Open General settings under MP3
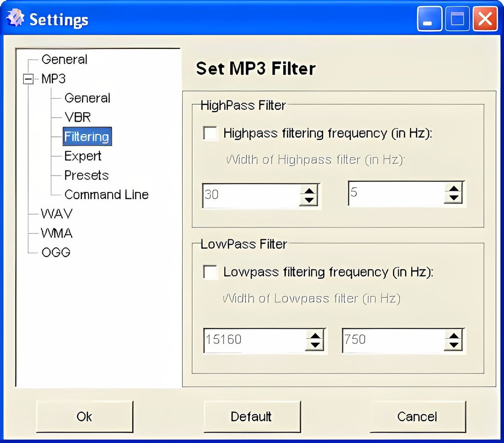The width and height of the screenshot is (504, 443). point(87,98)
